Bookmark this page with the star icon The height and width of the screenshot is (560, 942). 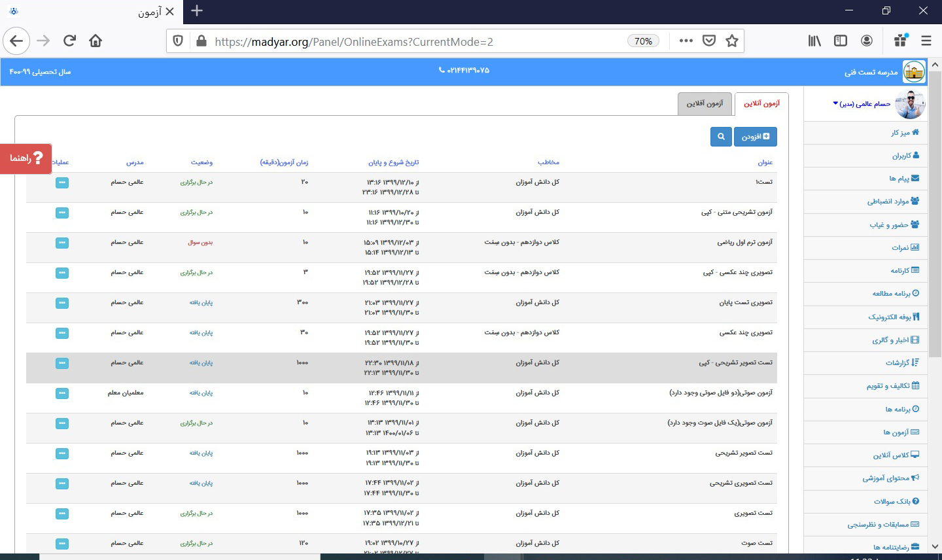(x=732, y=41)
